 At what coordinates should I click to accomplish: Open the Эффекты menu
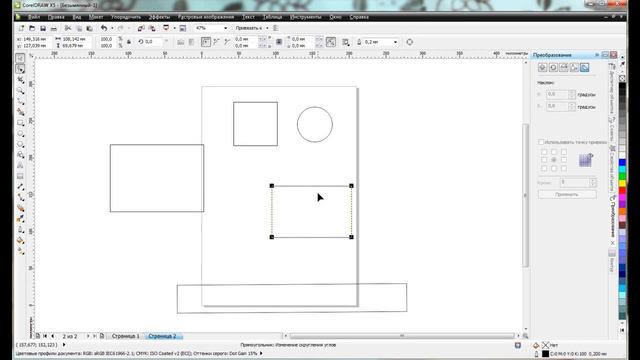(x=159, y=17)
